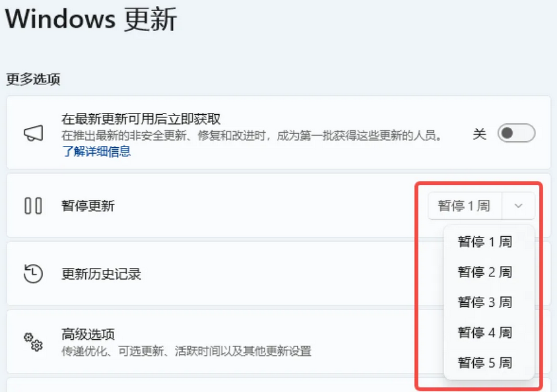Viewport: 557px width, 392px height.
Task: Click the gears icon for 高级选项
Action: coord(33,342)
